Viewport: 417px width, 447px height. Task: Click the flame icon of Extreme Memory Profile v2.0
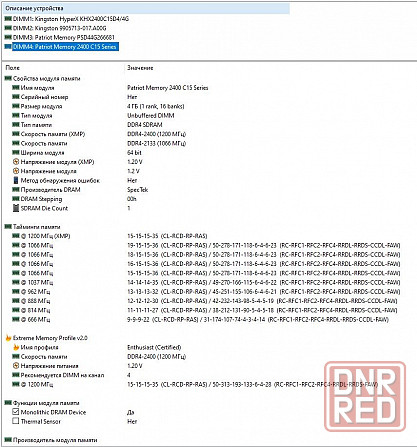(x=8, y=338)
